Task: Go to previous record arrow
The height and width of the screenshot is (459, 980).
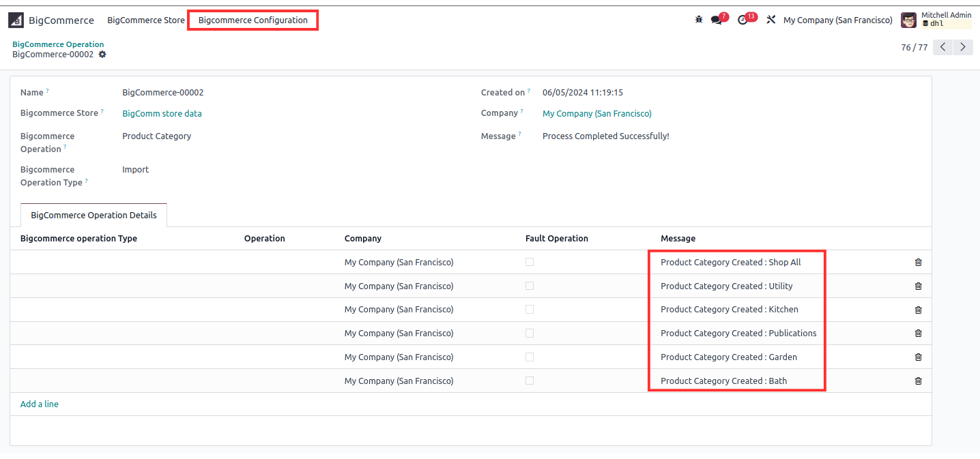Action: tap(942, 47)
